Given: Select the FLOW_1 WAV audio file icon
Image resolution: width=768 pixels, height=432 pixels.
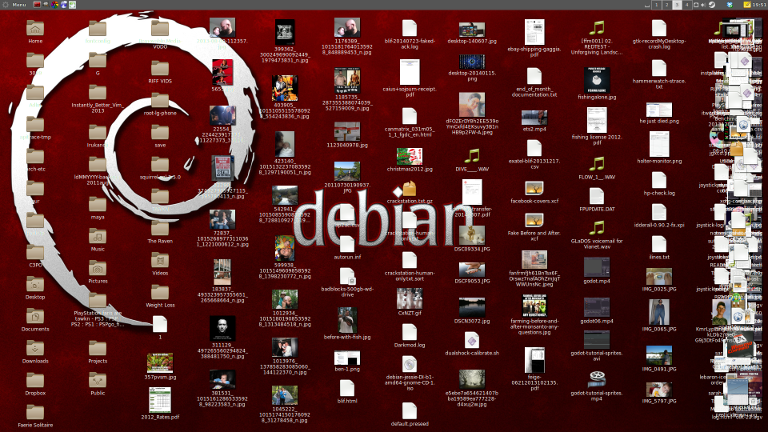Looking at the screenshot, I should pos(597,164).
